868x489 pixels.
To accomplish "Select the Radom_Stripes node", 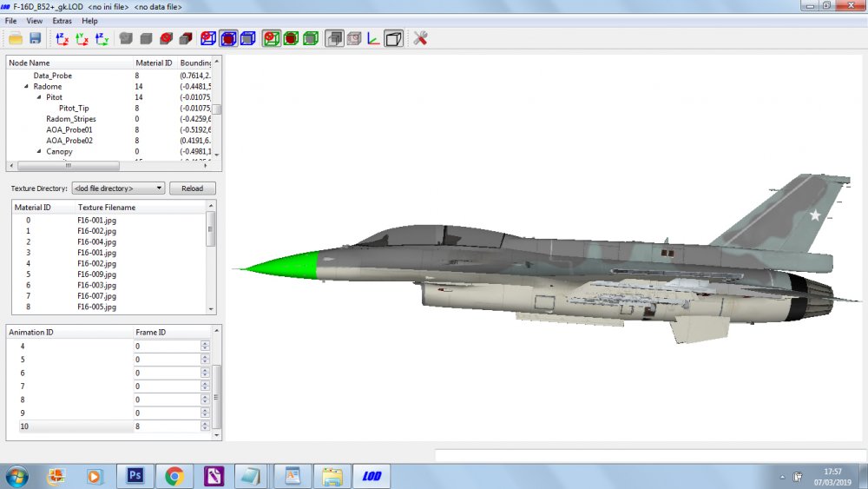I will click(71, 118).
